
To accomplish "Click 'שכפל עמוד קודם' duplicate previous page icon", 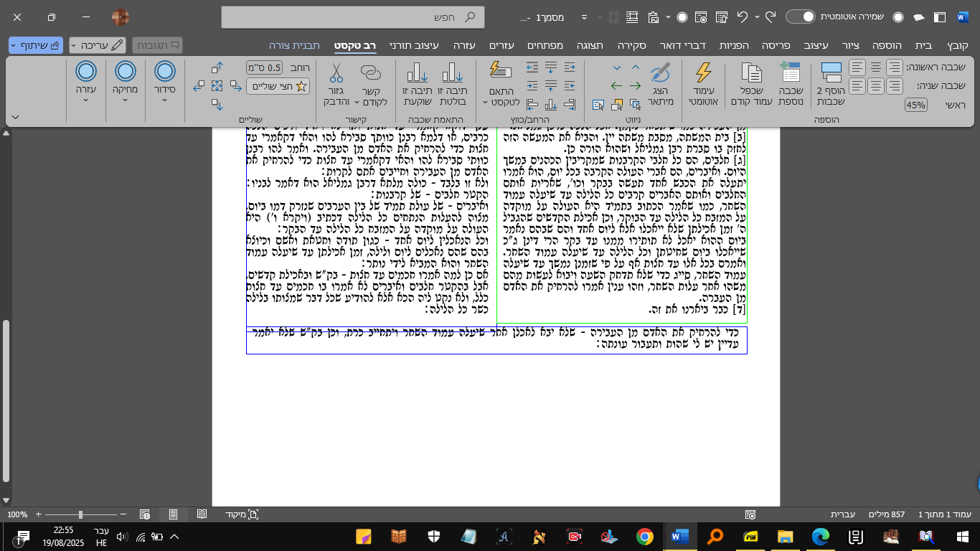I will pos(751,72).
